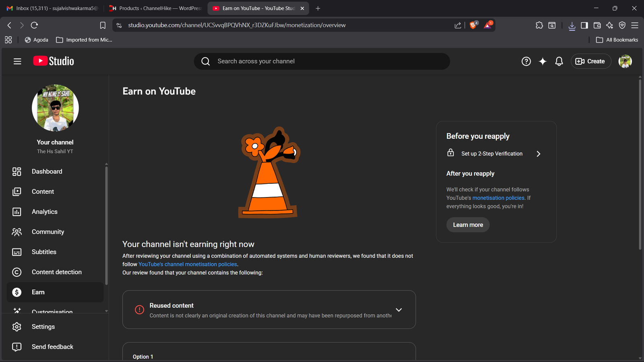Open the account avatar menu
Viewport: 644px width, 362px height.
(625, 61)
